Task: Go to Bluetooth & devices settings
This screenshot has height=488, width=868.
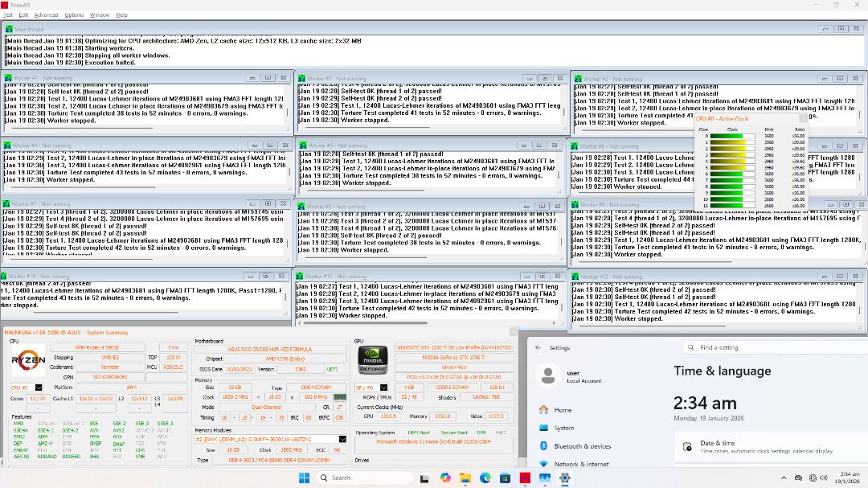Action: coord(583,446)
